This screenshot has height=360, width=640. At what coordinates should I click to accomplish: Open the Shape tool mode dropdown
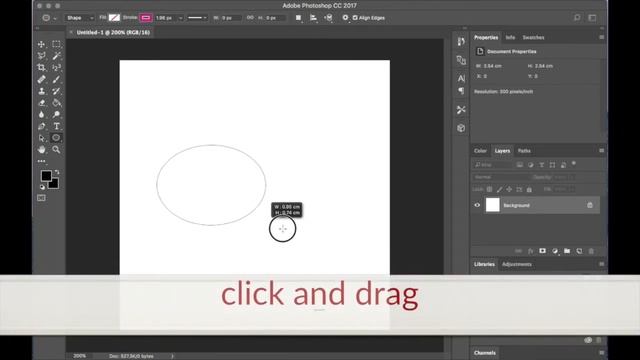pos(80,18)
